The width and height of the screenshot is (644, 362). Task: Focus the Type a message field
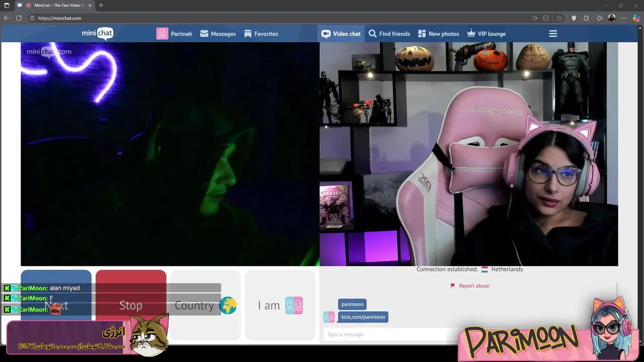[x=390, y=334]
